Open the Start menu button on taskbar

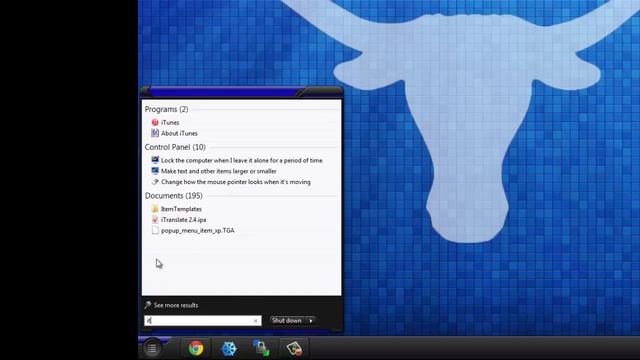pos(152,348)
